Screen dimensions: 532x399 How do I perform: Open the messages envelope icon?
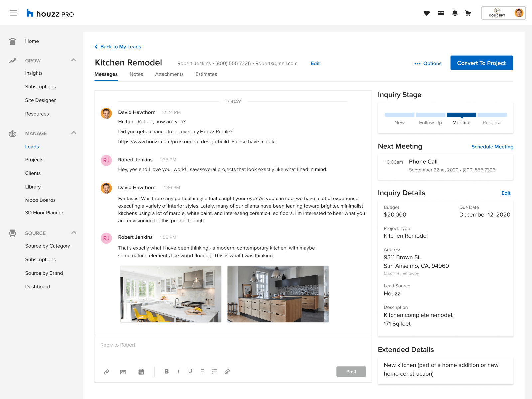click(441, 13)
